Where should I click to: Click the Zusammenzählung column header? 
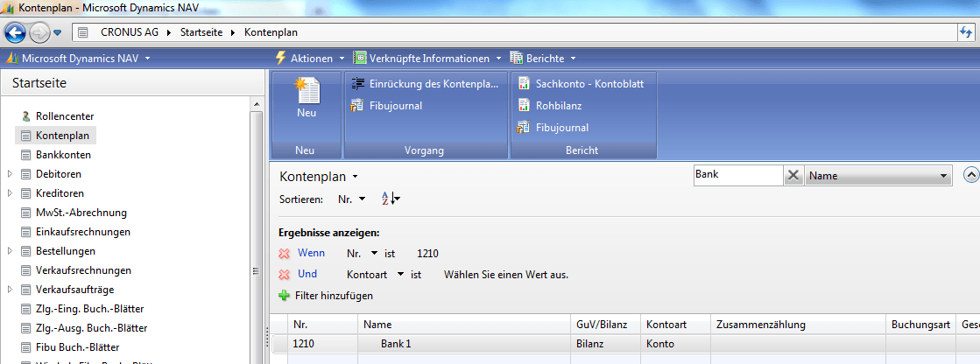coord(798,325)
